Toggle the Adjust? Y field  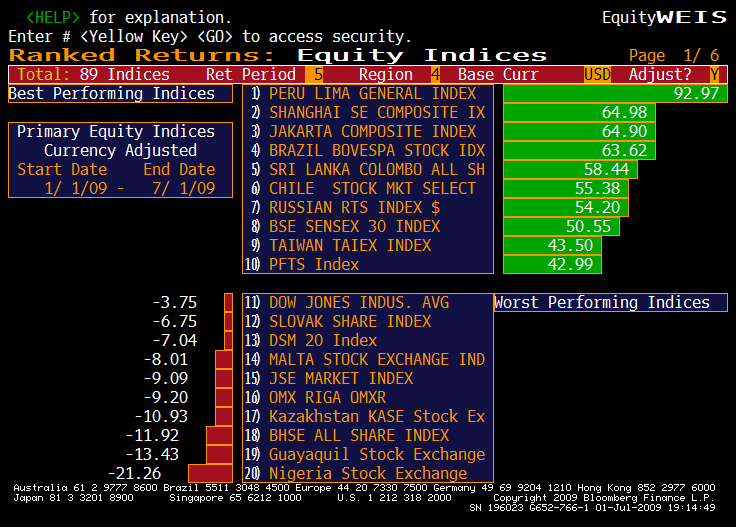[x=714, y=75]
